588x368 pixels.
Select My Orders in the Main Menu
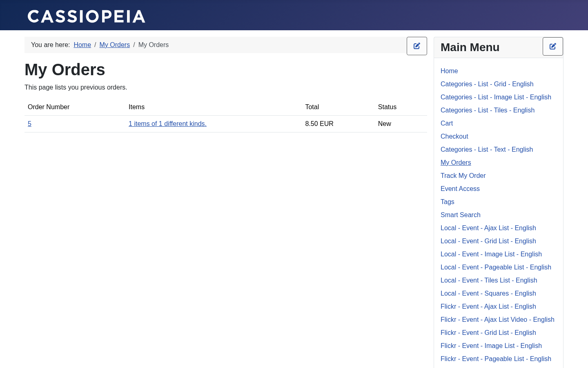(456, 163)
